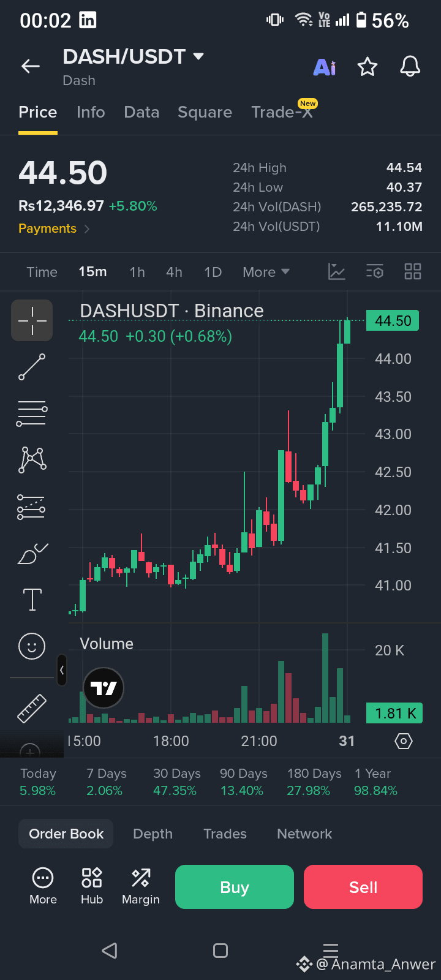The width and height of the screenshot is (441, 980).
Task: Select the projection forecasting tool
Action: pos(31,507)
